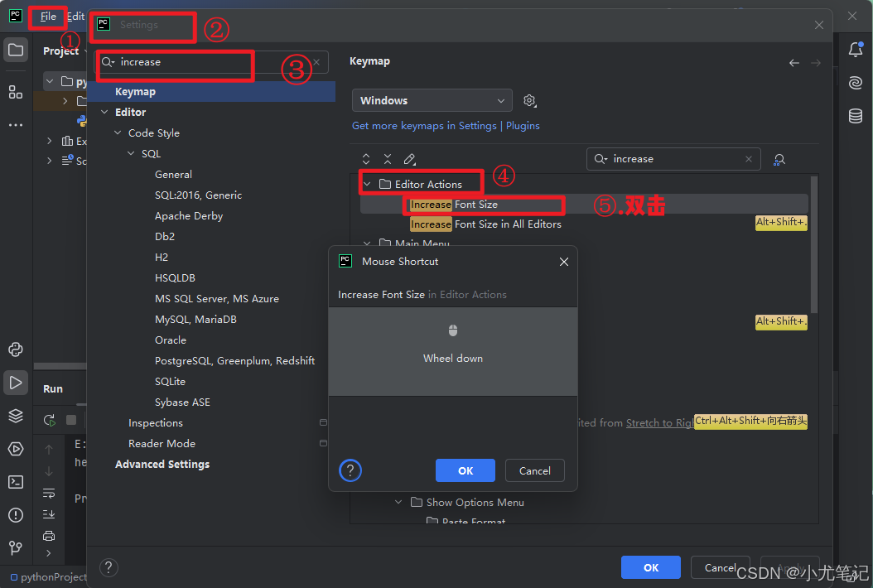Image resolution: width=873 pixels, height=588 pixels.
Task: Click the Rerun icon in Run panel
Action: click(x=49, y=420)
